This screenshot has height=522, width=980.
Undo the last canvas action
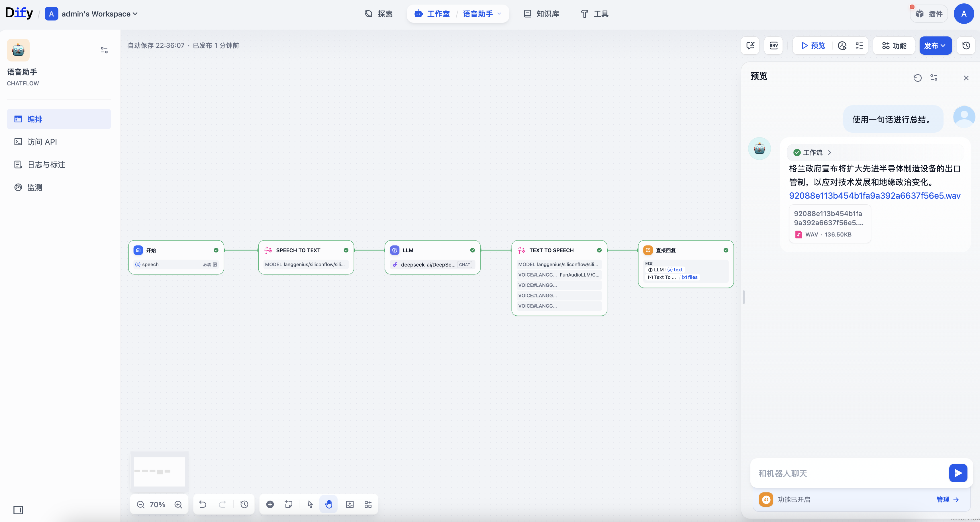[203, 505]
